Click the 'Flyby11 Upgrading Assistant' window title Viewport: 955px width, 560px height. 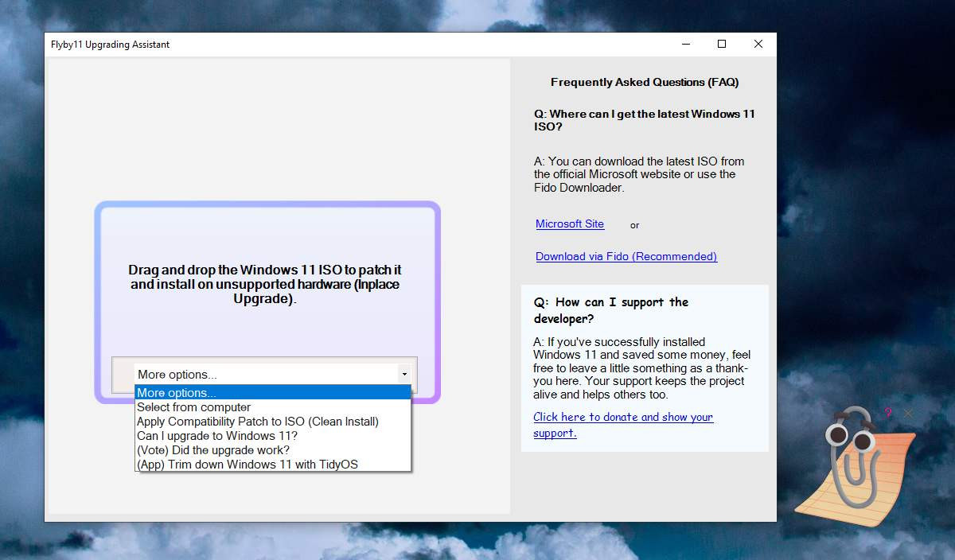point(111,45)
